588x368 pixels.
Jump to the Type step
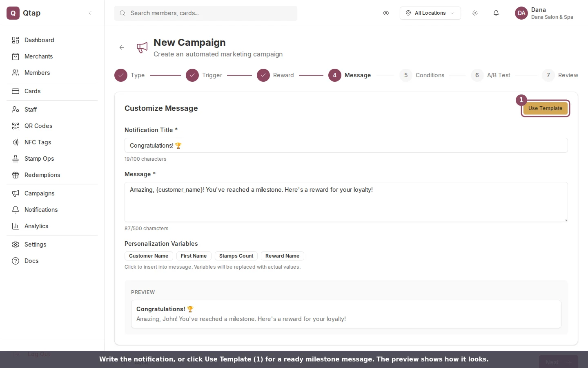[x=130, y=75]
